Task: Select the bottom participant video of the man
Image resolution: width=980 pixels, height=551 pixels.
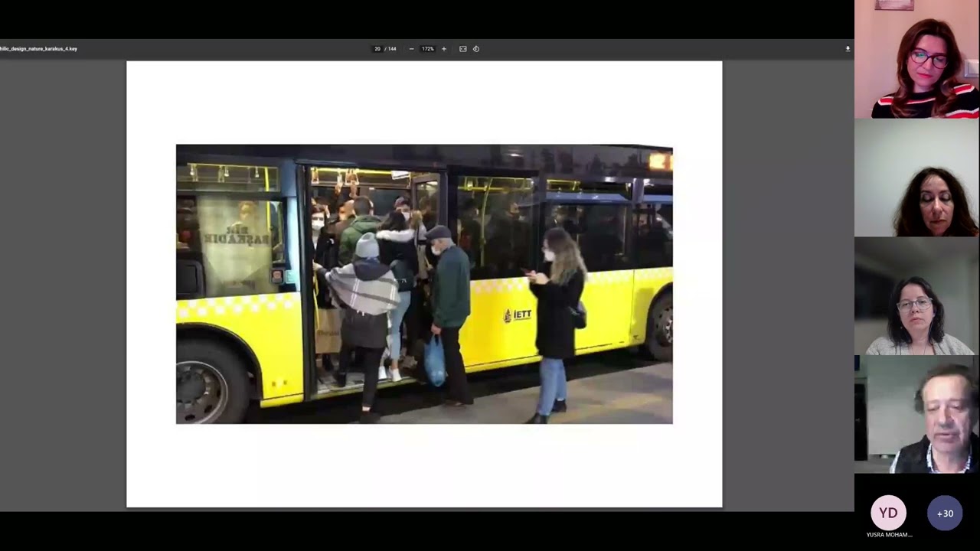Action: click(917, 415)
